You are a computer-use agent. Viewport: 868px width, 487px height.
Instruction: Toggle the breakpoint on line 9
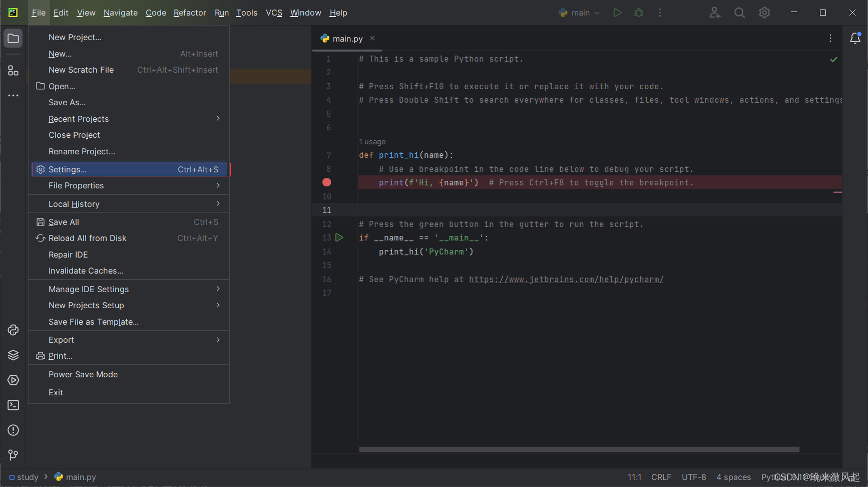point(327,182)
